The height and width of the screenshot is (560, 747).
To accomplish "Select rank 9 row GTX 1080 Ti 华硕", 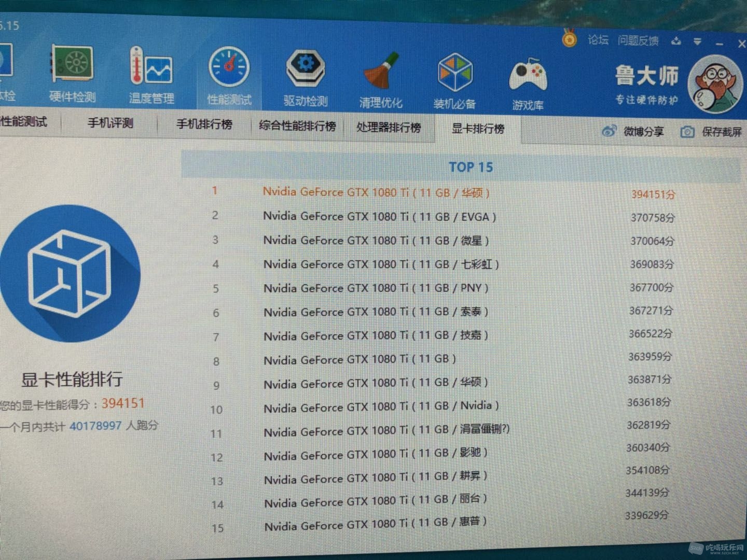I will (444, 383).
